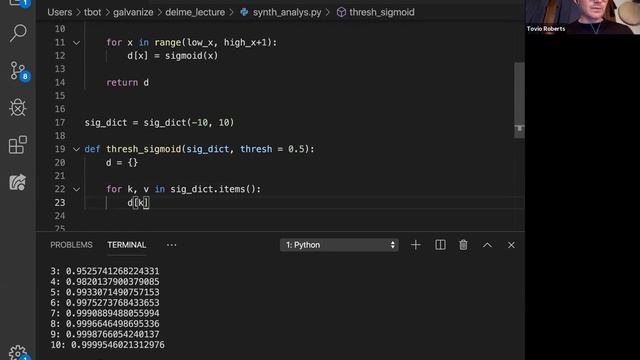Switch to the TERMINAL tab

pyautogui.click(x=127, y=245)
